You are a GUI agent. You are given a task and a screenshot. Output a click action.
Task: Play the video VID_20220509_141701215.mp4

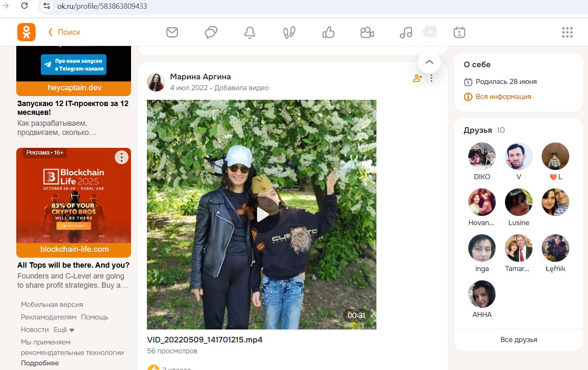click(262, 215)
